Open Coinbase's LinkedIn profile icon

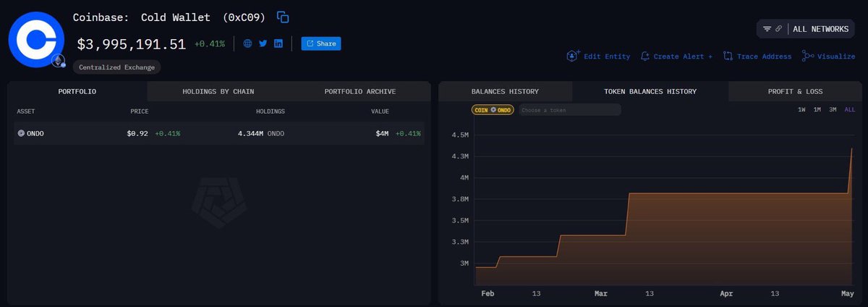pos(278,43)
